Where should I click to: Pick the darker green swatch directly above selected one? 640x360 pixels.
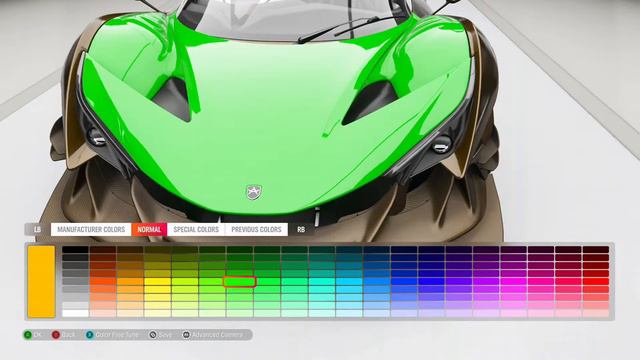[240, 273]
